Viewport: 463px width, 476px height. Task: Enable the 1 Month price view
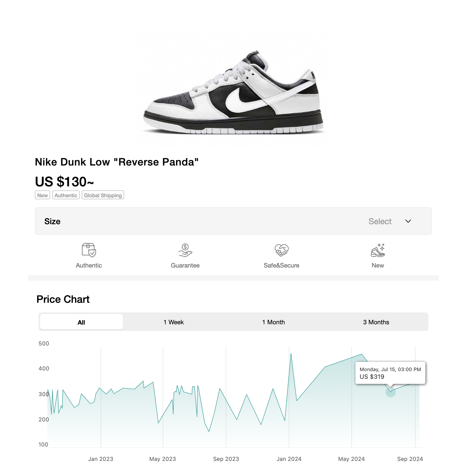pyautogui.click(x=273, y=322)
